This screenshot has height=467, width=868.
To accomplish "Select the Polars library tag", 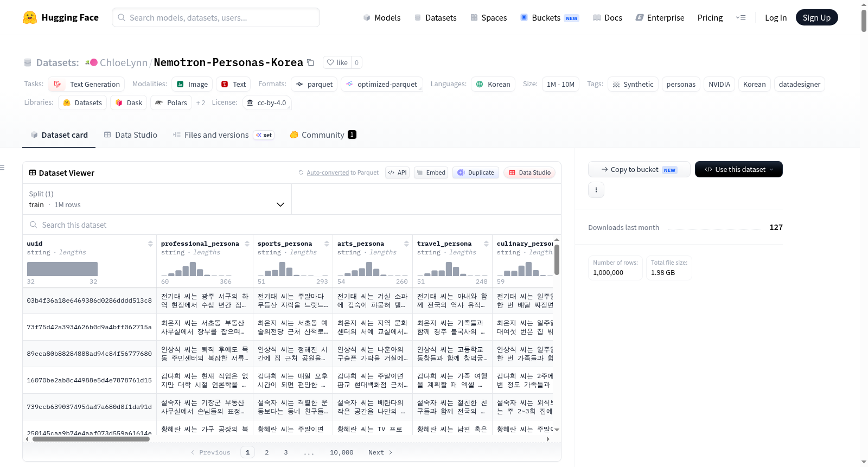I will [171, 103].
